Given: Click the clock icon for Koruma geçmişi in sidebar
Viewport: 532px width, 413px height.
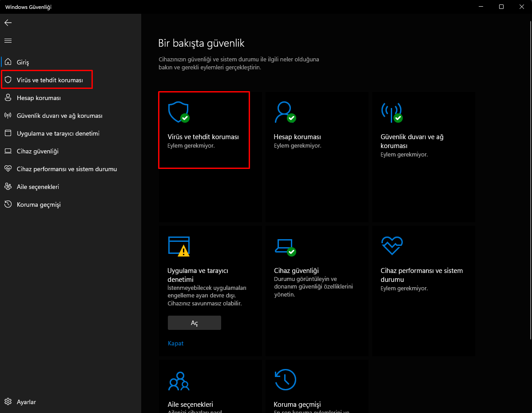Looking at the screenshot, I should click(8, 204).
